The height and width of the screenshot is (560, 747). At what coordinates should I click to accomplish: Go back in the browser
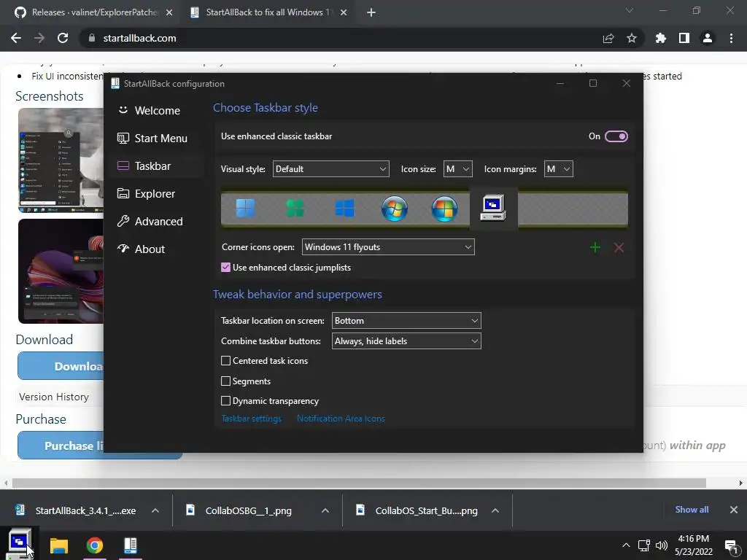[16, 38]
